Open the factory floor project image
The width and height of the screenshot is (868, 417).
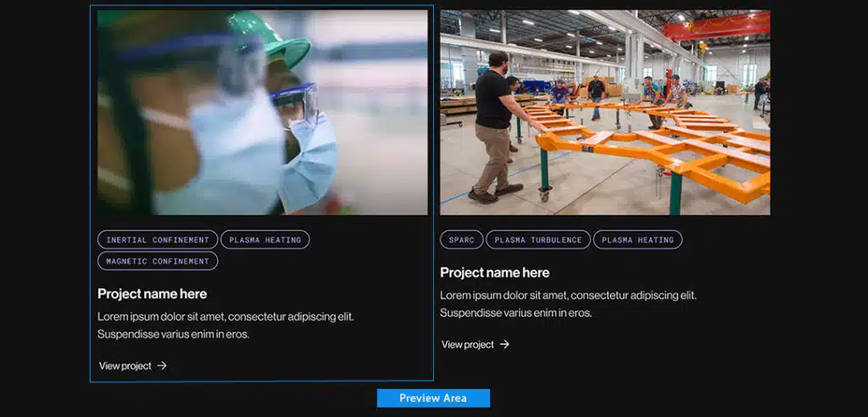click(605, 113)
